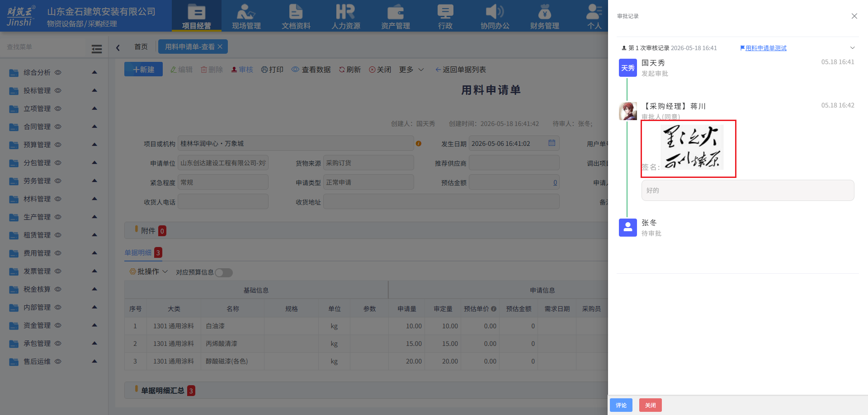The width and height of the screenshot is (868, 415).
Task: Open the 批操作 dropdown menu
Action: coord(149,271)
